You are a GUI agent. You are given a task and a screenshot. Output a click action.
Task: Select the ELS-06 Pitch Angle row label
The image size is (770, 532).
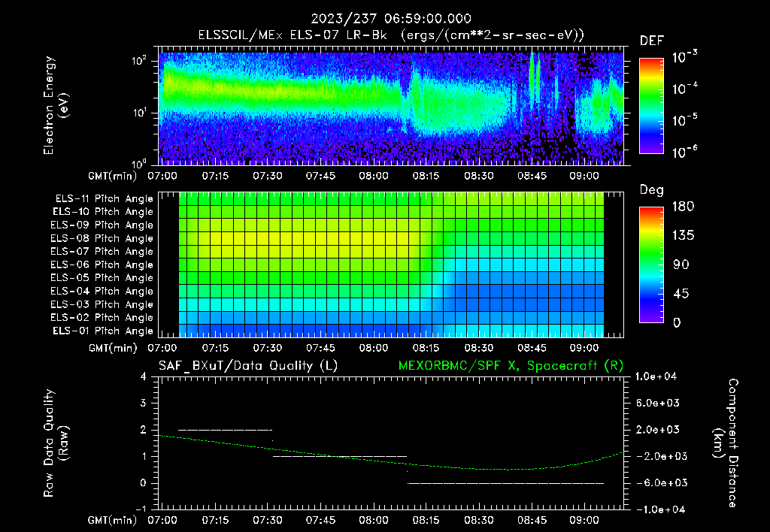click(102, 264)
